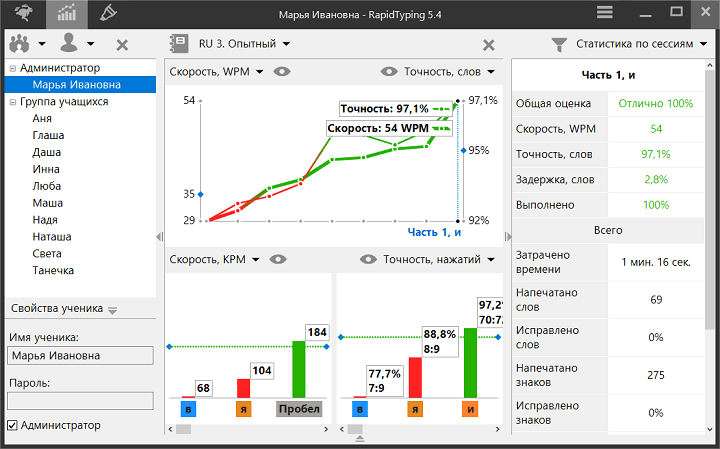Select student Глаша
The image size is (720, 449).
tap(48, 135)
